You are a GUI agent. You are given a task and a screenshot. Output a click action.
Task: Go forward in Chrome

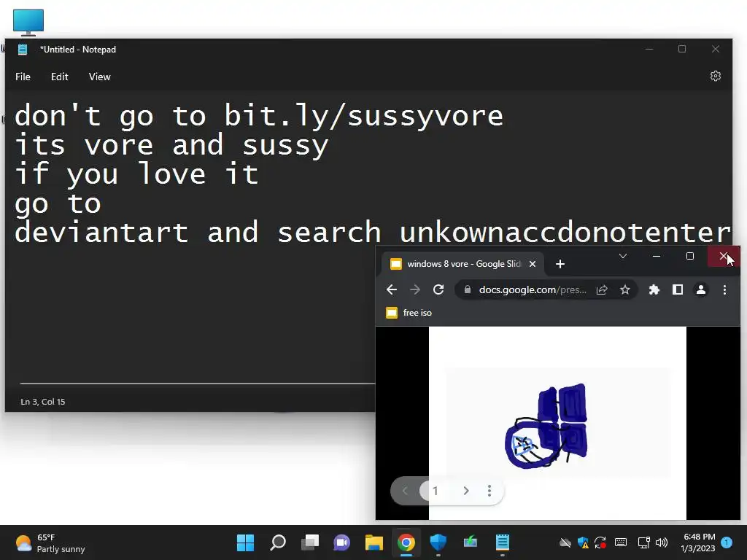click(415, 289)
